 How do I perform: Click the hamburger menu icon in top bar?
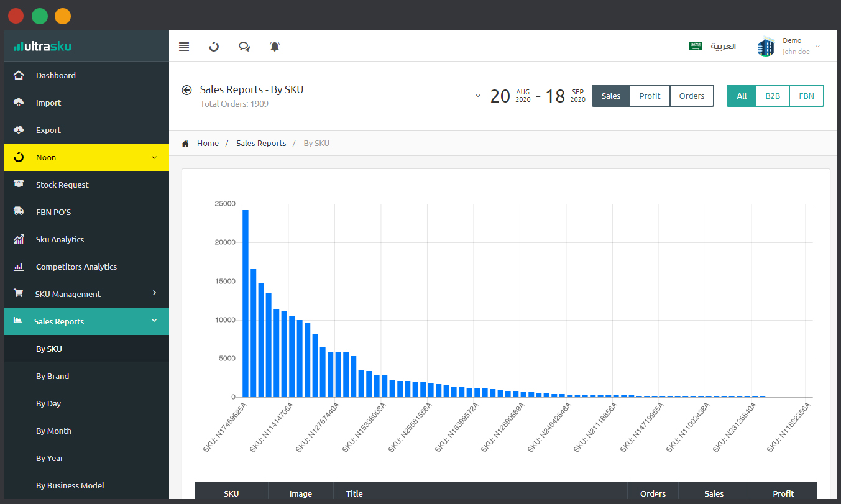(x=184, y=47)
